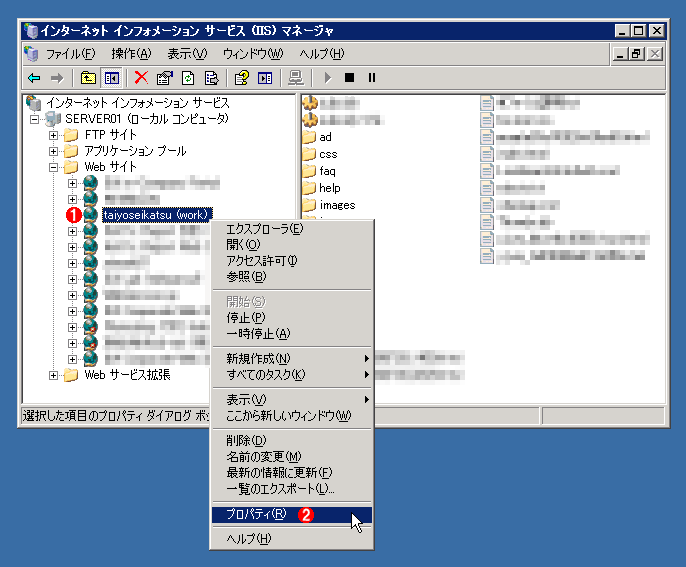Image resolution: width=686 pixels, height=567 pixels.
Task: Choose 開く(O) from context menu
Action: 292,245
